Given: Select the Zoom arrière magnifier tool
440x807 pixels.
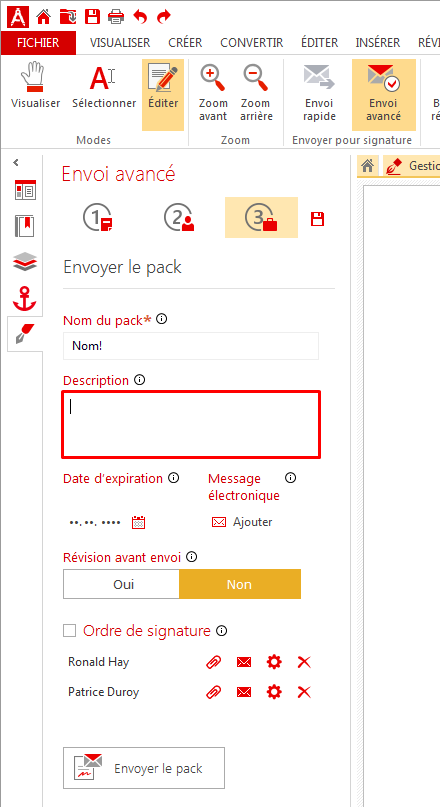Looking at the screenshot, I should (x=255, y=77).
